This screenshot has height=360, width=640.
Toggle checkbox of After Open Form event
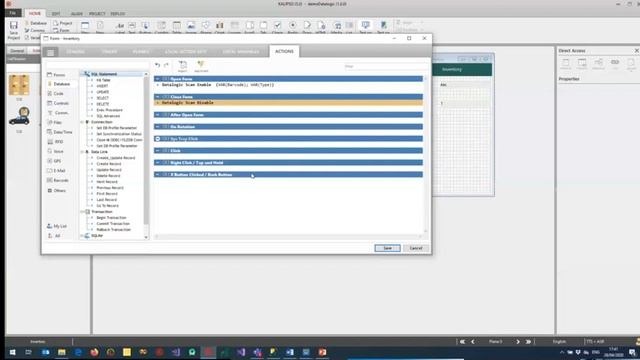click(166, 115)
